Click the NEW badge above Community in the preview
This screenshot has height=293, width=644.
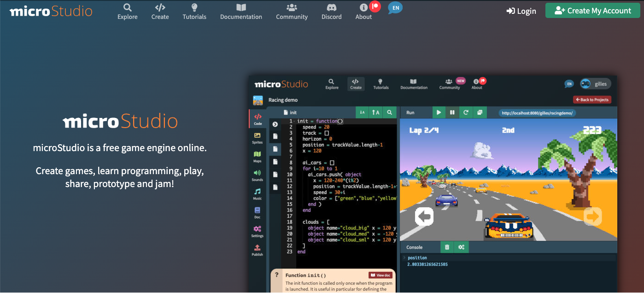[461, 80]
